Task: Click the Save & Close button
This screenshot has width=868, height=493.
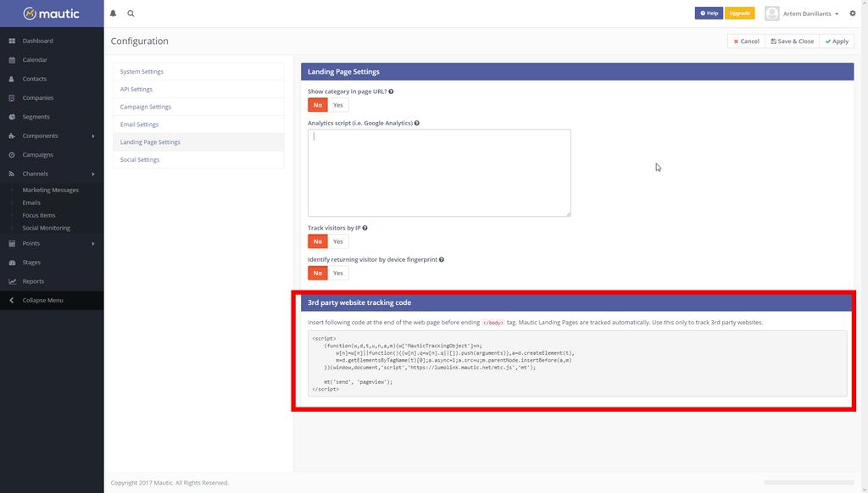Action: 793,42
